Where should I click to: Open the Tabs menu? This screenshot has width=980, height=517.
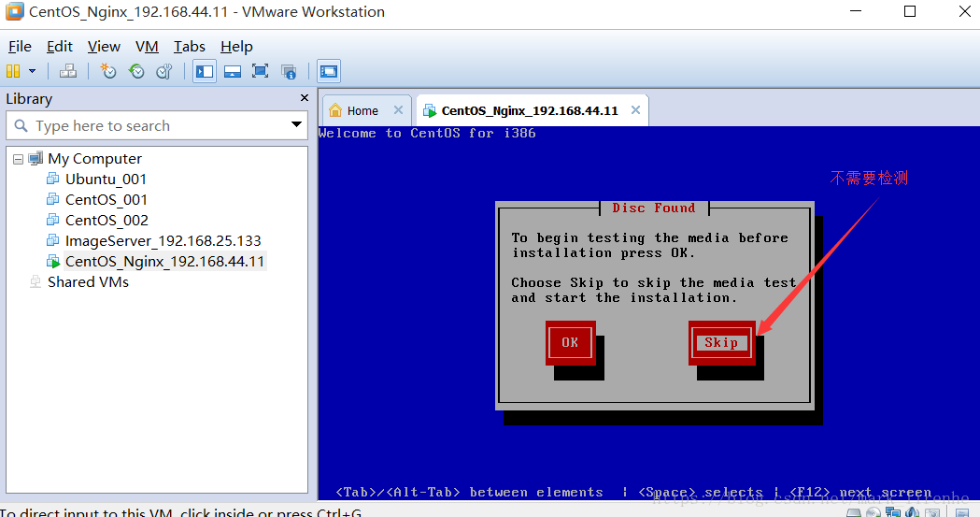[x=190, y=46]
